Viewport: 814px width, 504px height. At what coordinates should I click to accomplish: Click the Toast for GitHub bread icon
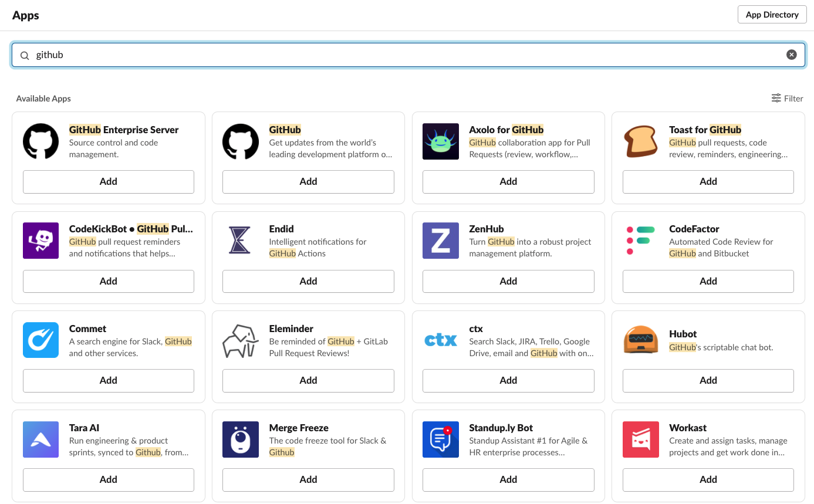click(x=641, y=141)
